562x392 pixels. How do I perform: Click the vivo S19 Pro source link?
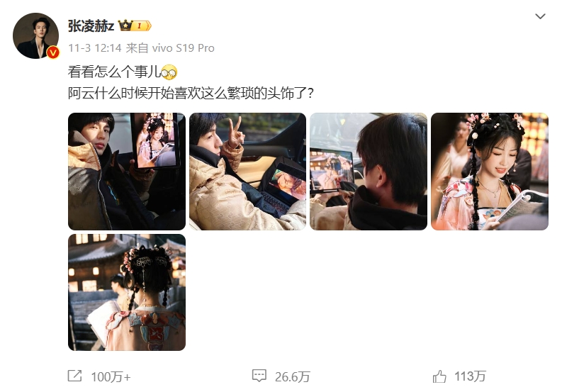pyautogui.click(x=183, y=47)
